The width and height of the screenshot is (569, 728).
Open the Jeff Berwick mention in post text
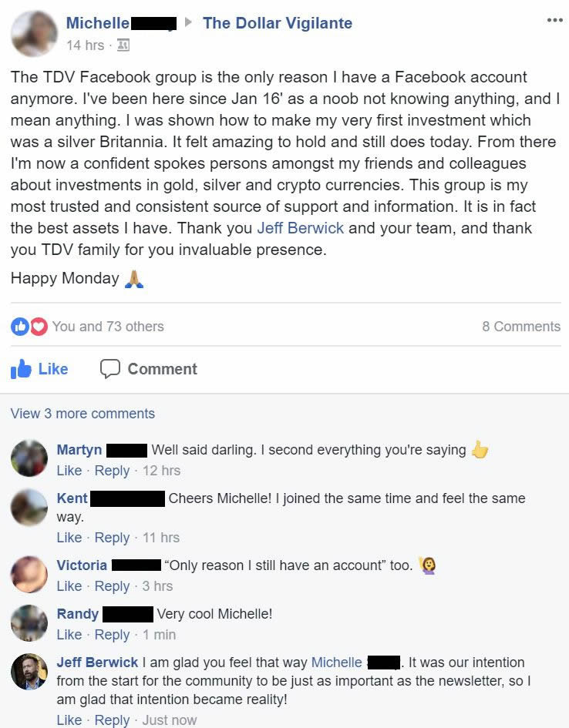tap(301, 228)
